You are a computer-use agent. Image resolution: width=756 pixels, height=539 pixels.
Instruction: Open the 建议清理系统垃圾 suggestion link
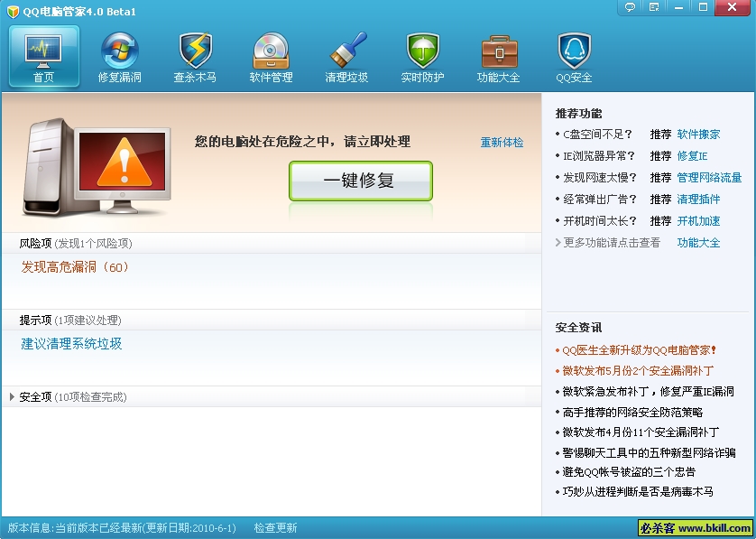coord(71,344)
